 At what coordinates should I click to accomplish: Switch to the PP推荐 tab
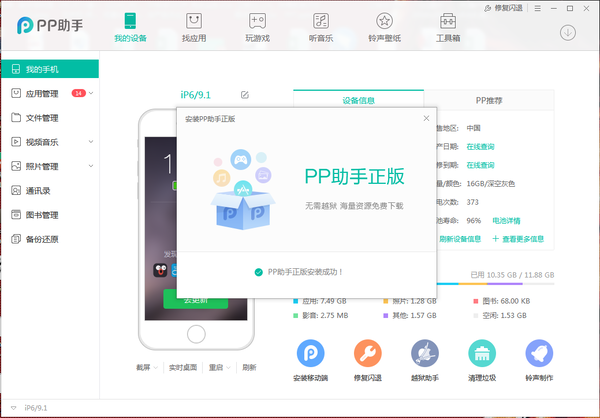(x=489, y=100)
